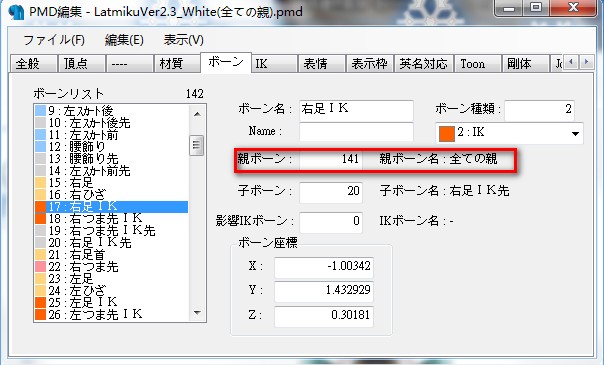Select the ボーン tab
604x365 pixels.
(226, 62)
